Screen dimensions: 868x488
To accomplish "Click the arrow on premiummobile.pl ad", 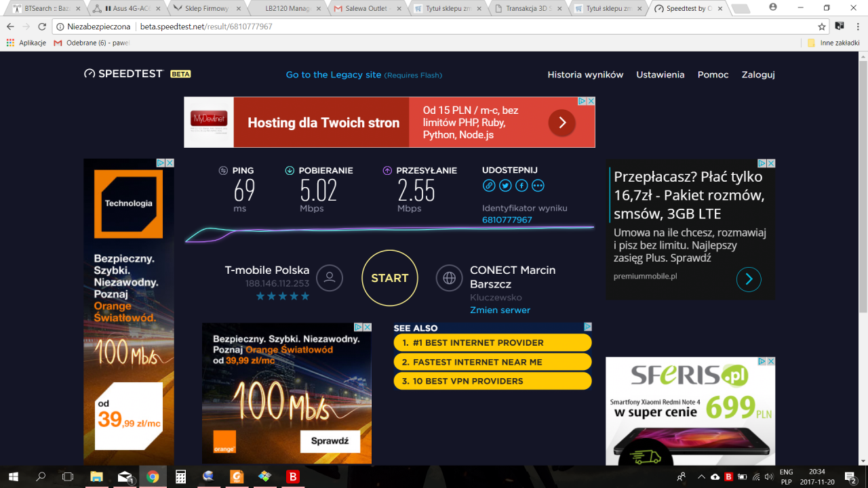I will coord(749,279).
